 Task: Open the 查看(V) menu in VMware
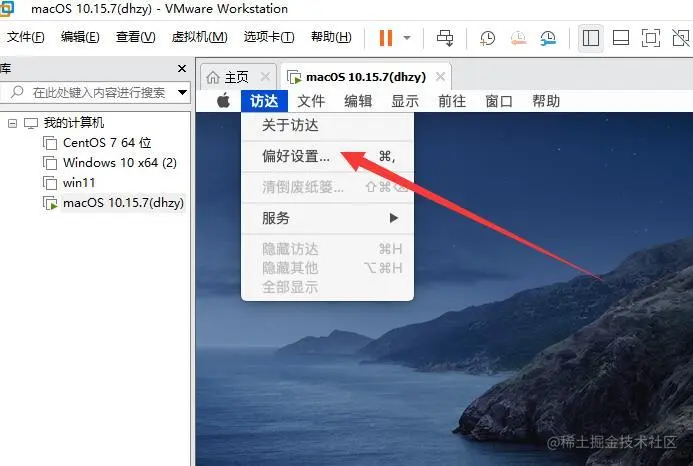coord(135,37)
